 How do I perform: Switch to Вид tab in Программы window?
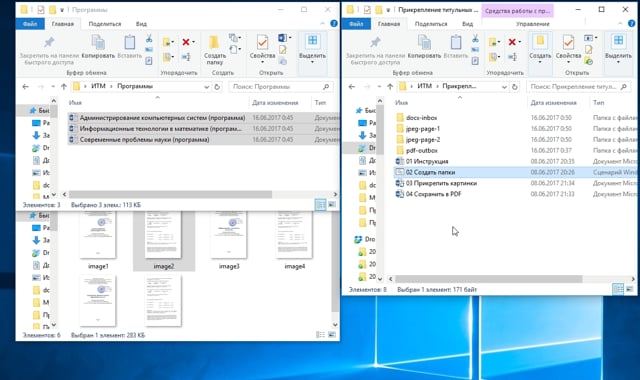[x=141, y=24]
